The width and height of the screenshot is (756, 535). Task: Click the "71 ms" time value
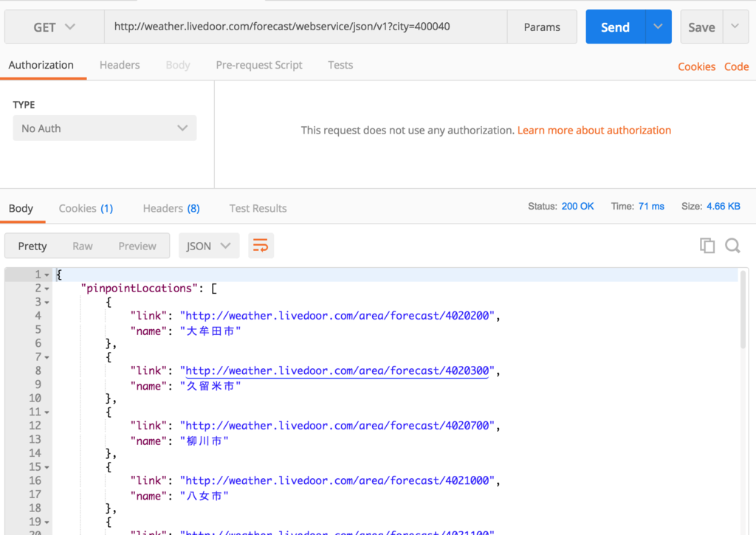[651, 207]
